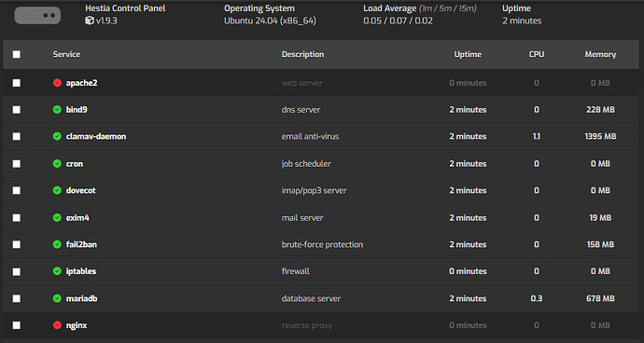Screen dimensions: 644x343
Task: Click the green status icon beside fail2ban
Action: pos(57,244)
